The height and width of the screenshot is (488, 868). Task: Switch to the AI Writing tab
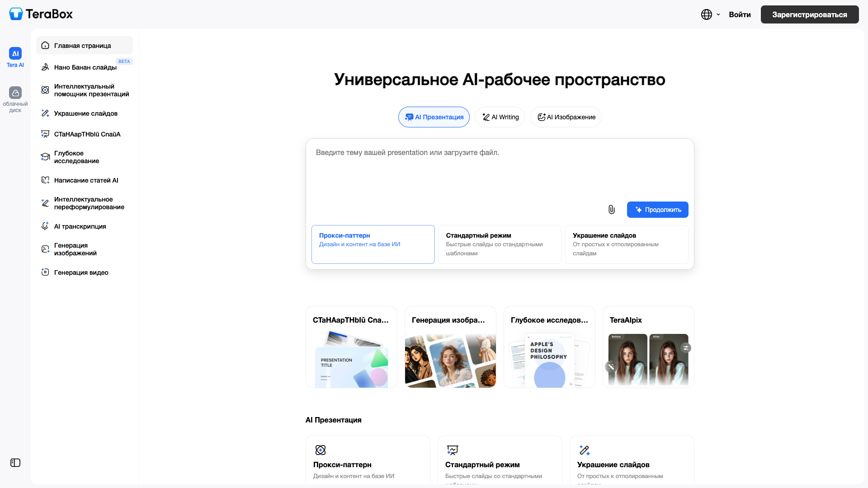click(x=500, y=117)
